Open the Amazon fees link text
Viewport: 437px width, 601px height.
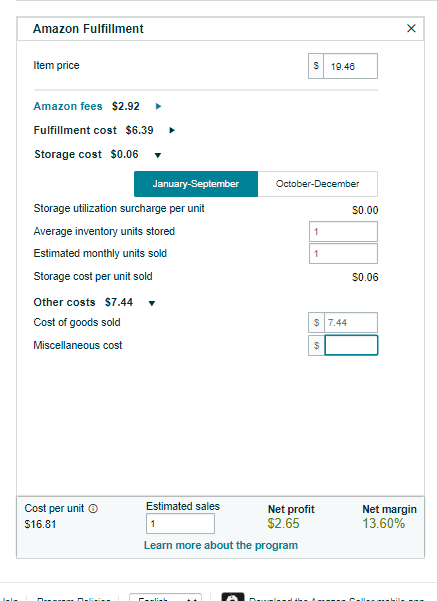point(68,106)
